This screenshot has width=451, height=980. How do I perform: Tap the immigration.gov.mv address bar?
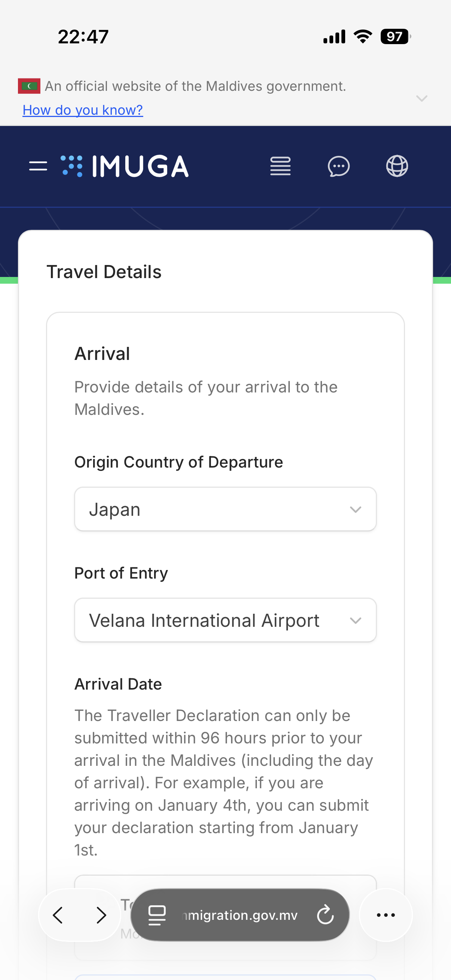[x=240, y=915]
